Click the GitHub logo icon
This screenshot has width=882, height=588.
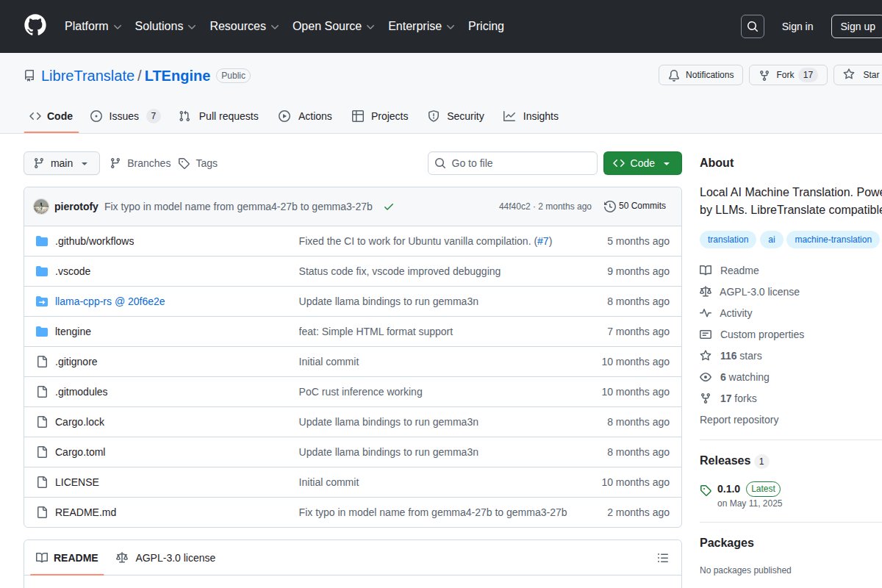point(35,26)
